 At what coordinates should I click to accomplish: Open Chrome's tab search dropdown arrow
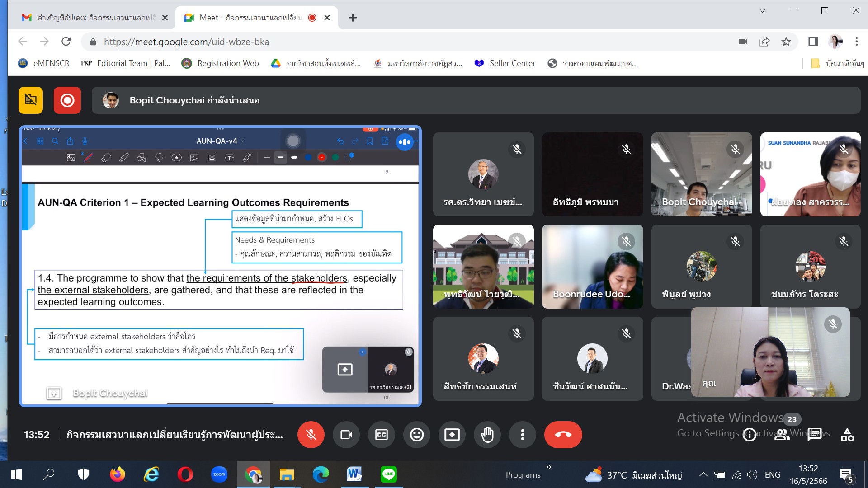pos(763,11)
